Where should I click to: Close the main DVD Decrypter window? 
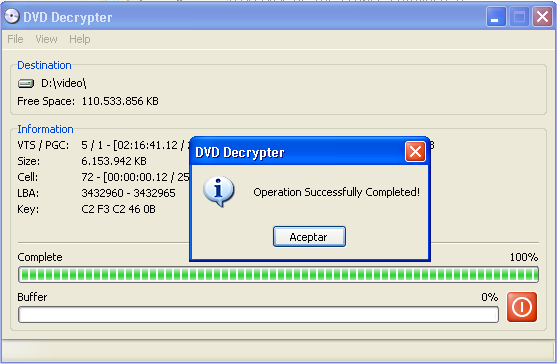(542, 17)
